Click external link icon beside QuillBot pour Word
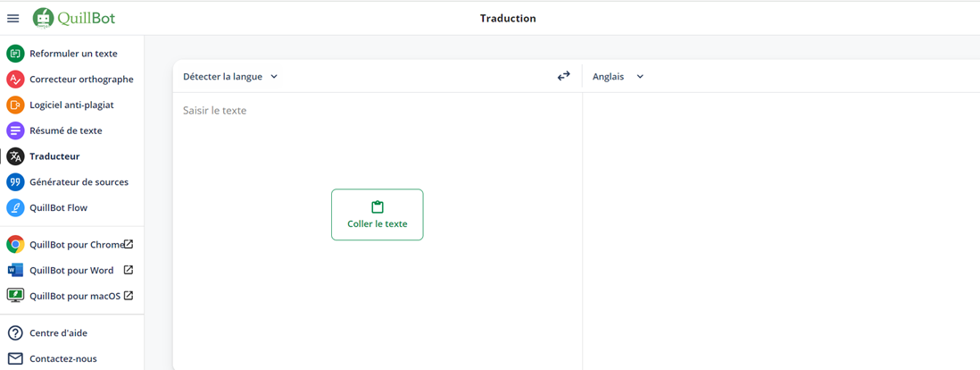The width and height of the screenshot is (980, 370). 129,270
